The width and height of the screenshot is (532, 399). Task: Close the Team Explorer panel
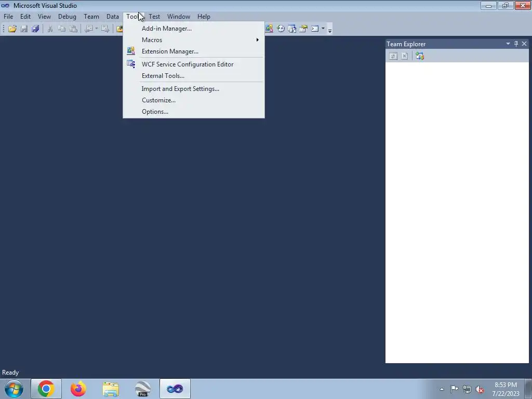point(524,44)
